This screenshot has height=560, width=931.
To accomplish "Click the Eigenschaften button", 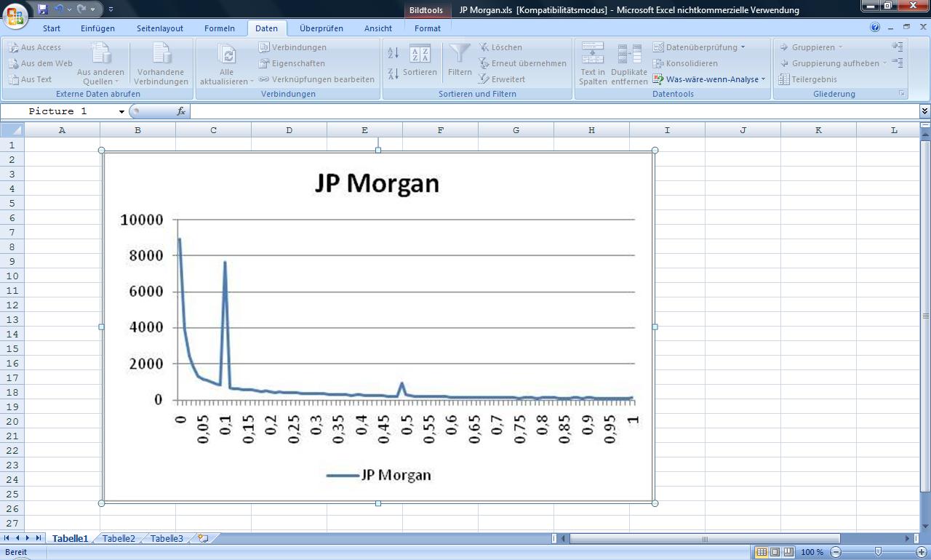I will pos(292,63).
